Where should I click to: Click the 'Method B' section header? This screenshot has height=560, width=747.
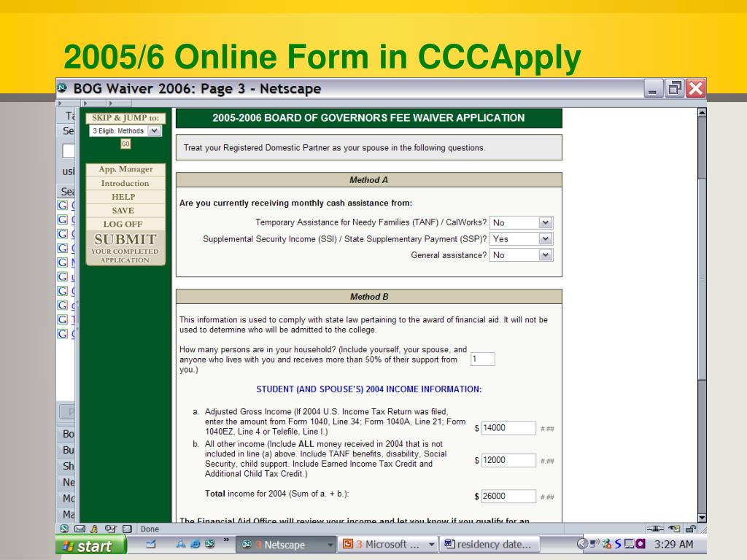(368, 297)
